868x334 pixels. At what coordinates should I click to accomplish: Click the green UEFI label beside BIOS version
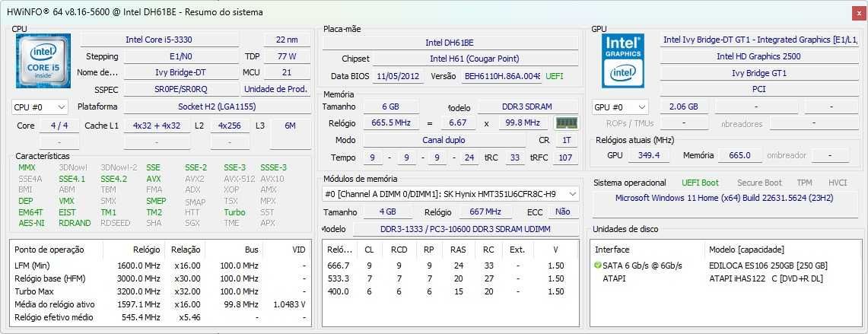[x=555, y=76]
